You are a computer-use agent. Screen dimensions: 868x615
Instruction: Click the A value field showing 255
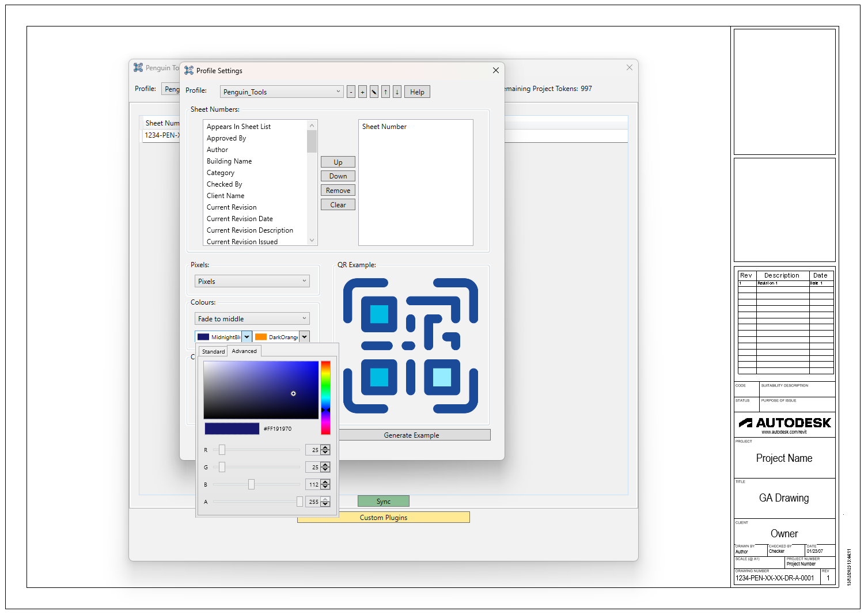tap(313, 502)
